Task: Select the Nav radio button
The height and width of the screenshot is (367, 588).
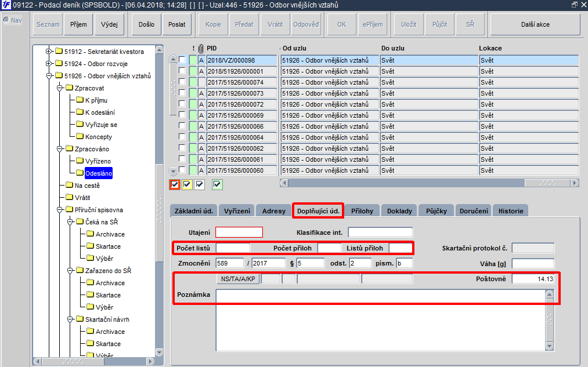Action: pyautogui.click(x=6, y=20)
